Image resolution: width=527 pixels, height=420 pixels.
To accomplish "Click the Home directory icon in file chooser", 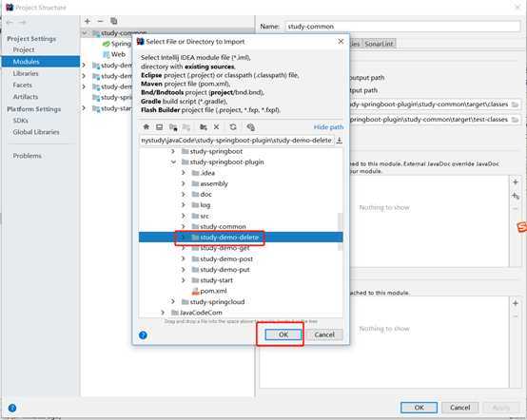I will pos(146,127).
